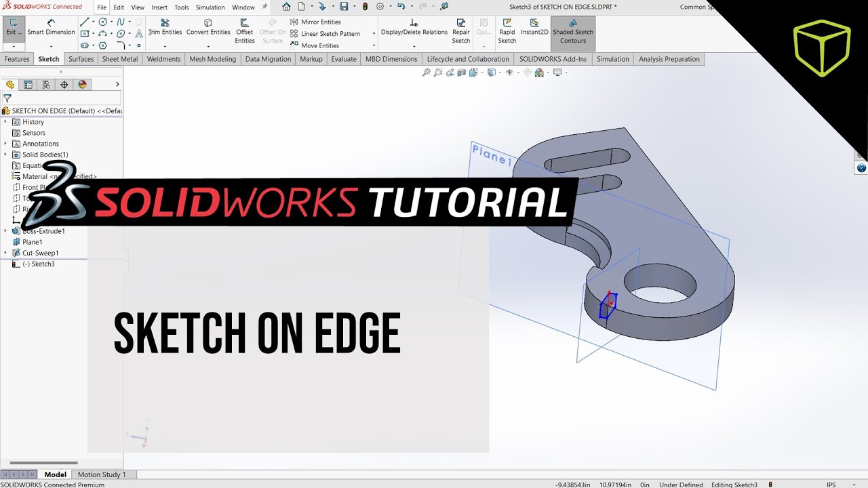Click Move Entities
This screenshot has height=488, width=868.
[314, 45]
